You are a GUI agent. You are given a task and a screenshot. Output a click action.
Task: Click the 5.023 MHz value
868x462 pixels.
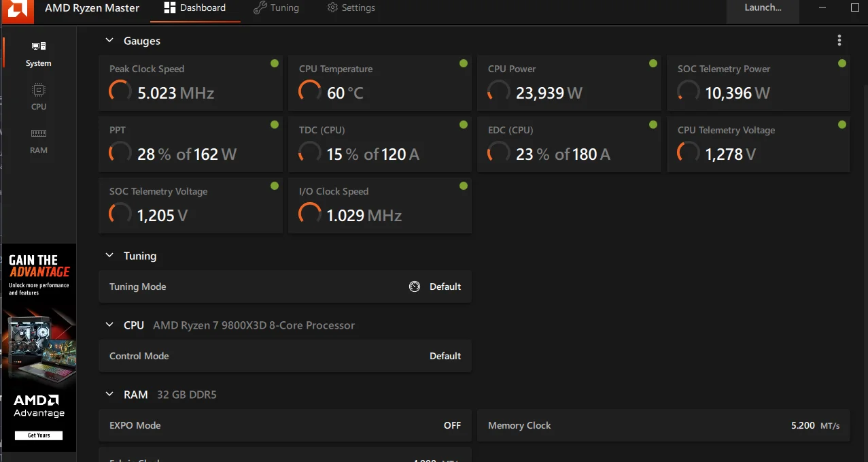pos(176,93)
